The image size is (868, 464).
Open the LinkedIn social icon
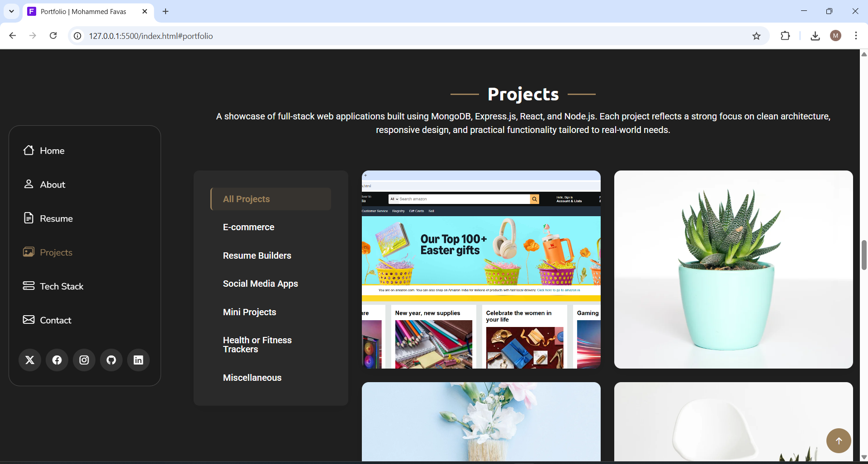coord(138,360)
